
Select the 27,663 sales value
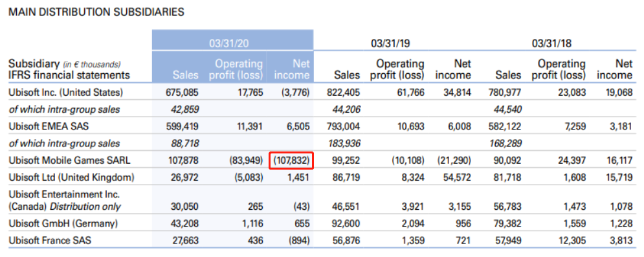(x=184, y=241)
